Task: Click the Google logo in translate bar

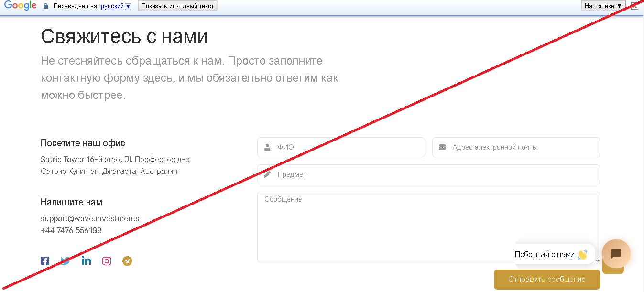Action: [x=21, y=6]
